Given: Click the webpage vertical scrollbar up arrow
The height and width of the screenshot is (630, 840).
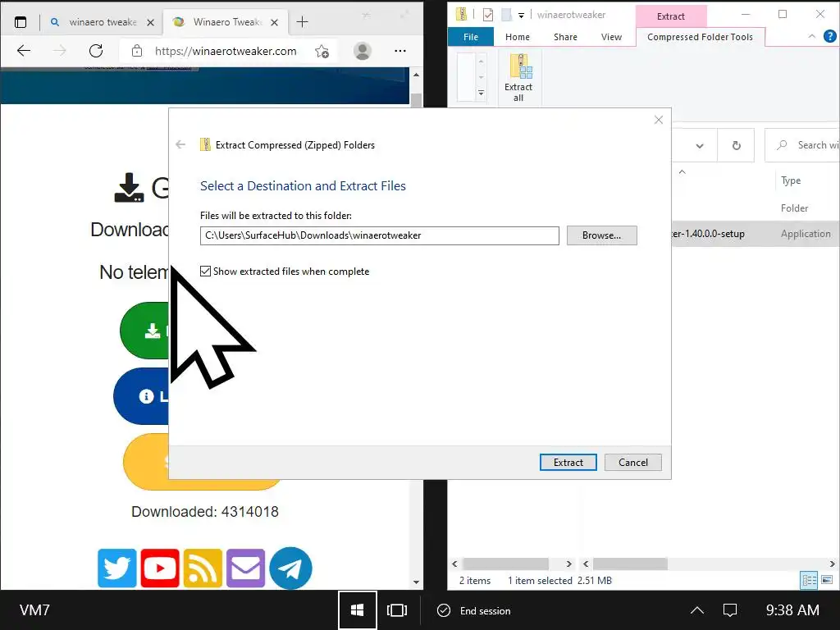Looking at the screenshot, I should pyautogui.click(x=416, y=75).
